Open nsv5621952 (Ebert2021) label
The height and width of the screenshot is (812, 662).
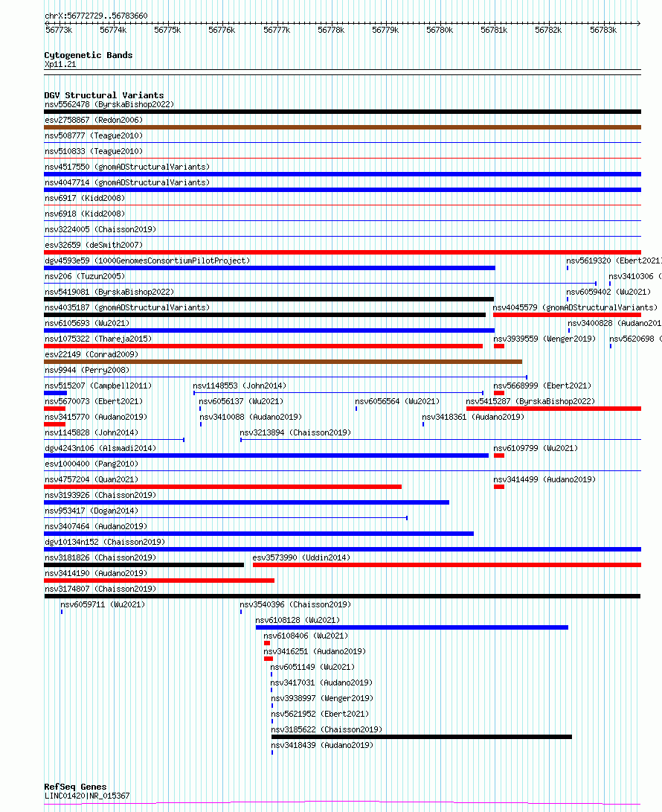[x=321, y=714]
